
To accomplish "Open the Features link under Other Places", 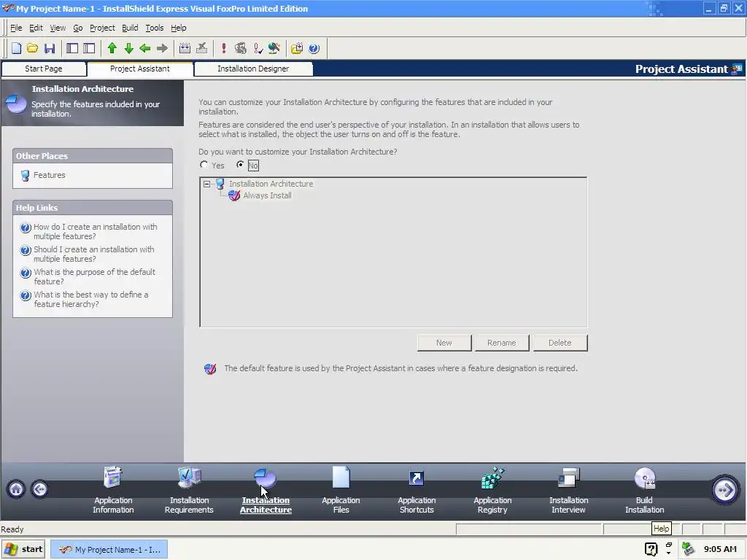I will pos(49,175).
